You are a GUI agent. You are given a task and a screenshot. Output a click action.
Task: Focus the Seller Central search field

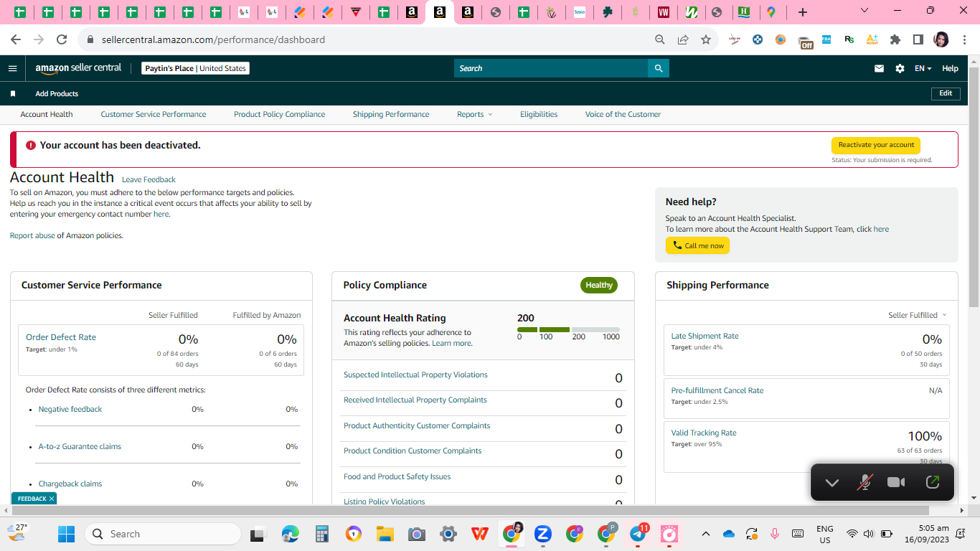551,68
